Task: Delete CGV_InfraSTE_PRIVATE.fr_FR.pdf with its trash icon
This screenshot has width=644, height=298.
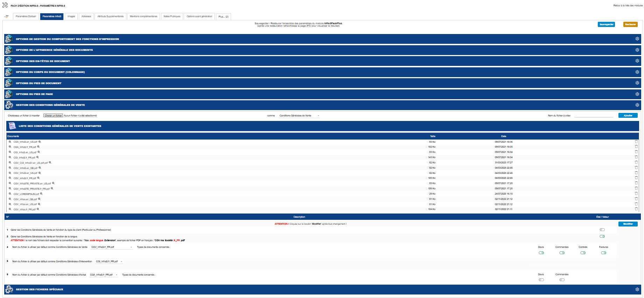Action: click(636, 189)
